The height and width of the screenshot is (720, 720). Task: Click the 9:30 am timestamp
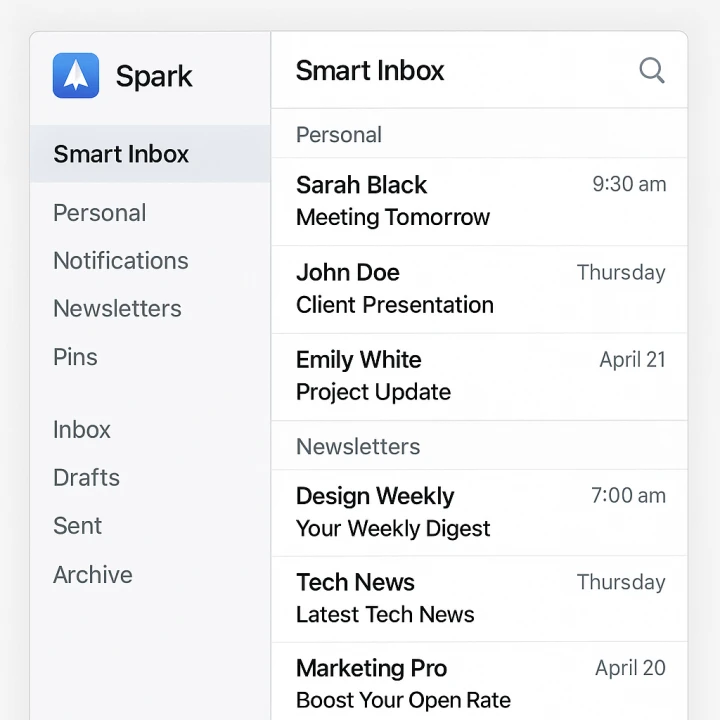point(629,184)
